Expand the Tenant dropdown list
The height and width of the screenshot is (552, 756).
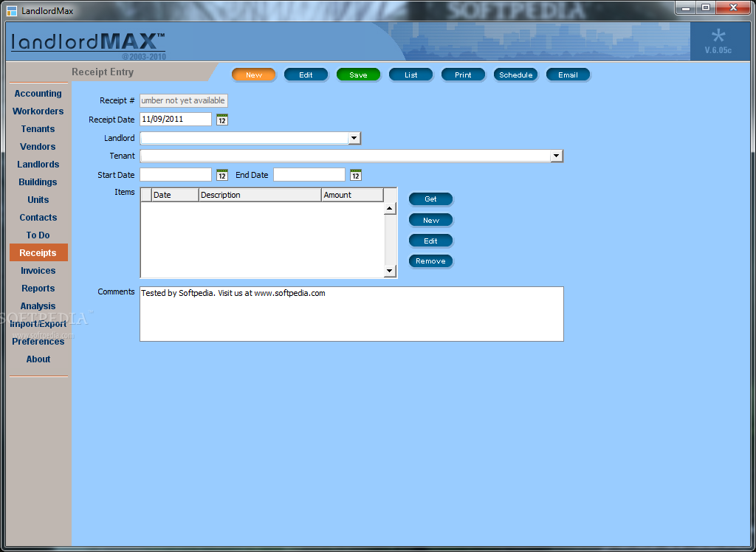tap(557, 156)
